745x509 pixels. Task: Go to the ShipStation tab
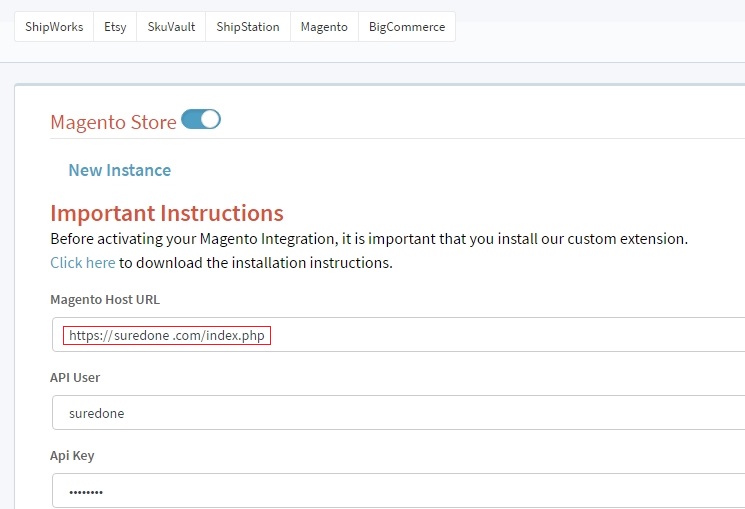point(248,27)
